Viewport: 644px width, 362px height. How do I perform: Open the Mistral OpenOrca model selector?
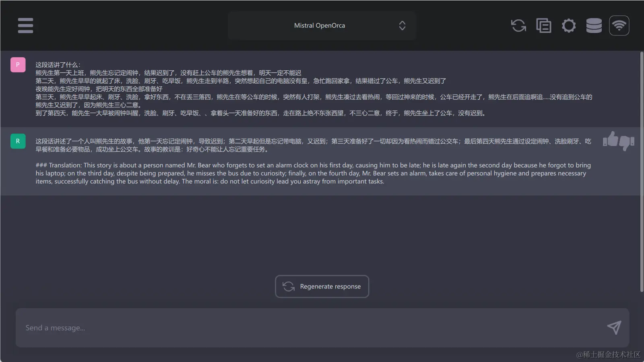point(319,25)
